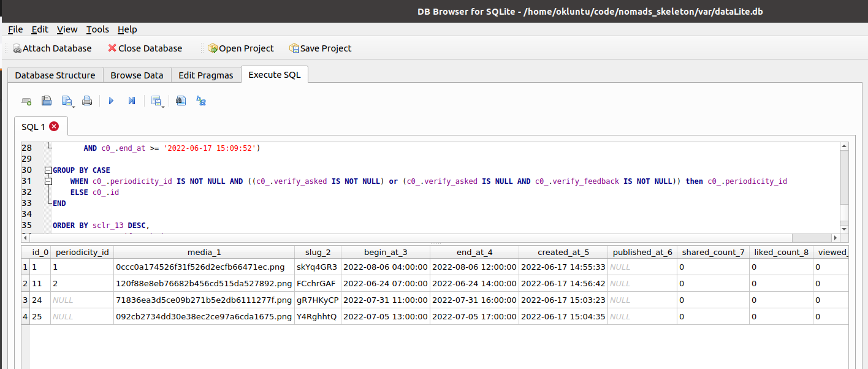Select begin cell 2022-07-31 11:00:00

click(x=385, y=300)
